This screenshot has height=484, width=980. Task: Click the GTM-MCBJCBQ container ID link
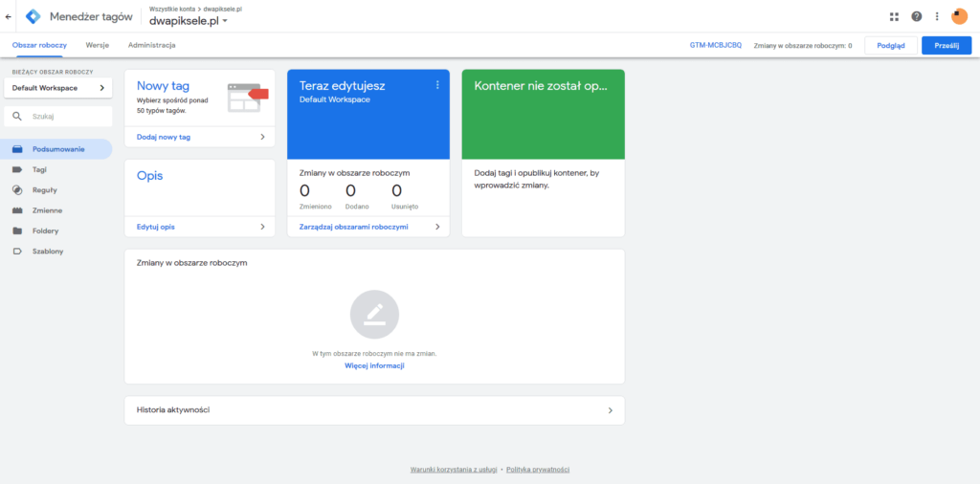715,45
